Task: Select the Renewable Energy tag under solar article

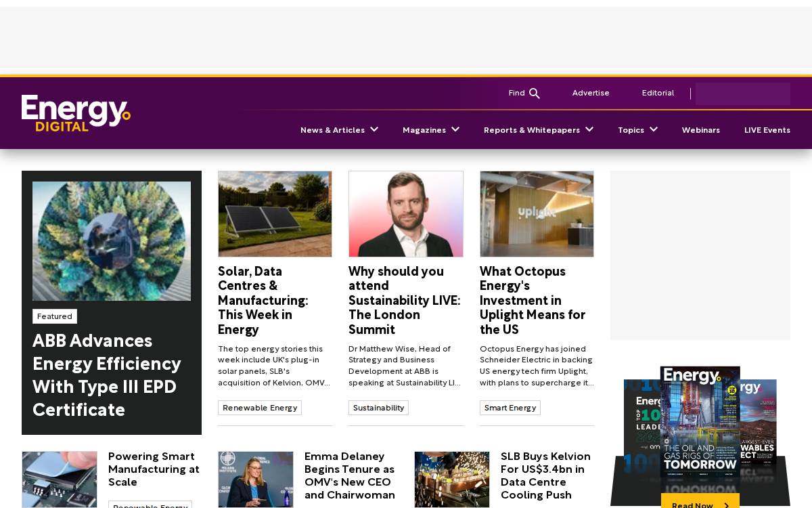Action: point(260,408)
